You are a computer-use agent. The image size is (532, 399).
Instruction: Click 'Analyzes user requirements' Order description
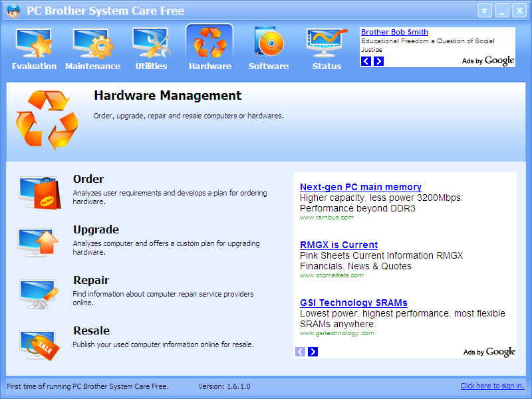tap(170, 197)
